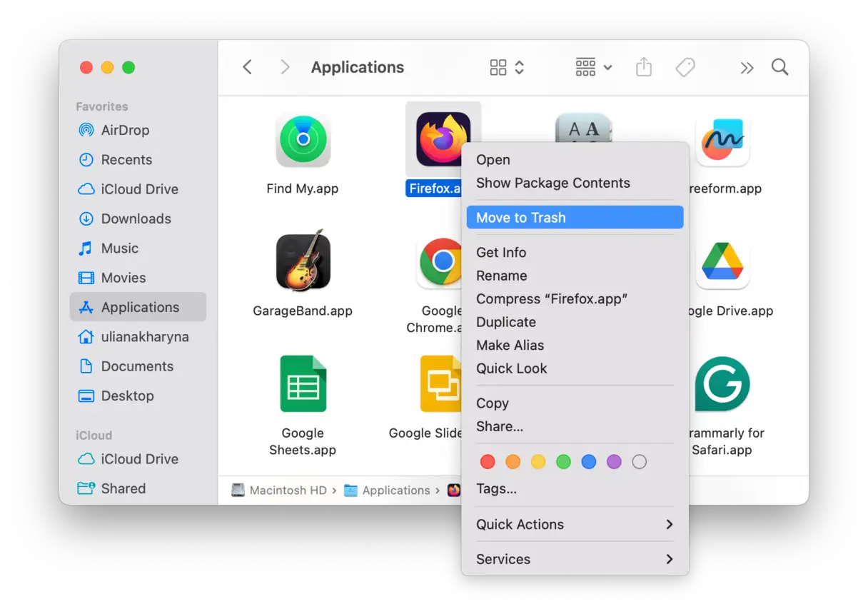Go back with the left chevron
The height and width of the screenshot is (604, 868).
(x=248, y=68)
